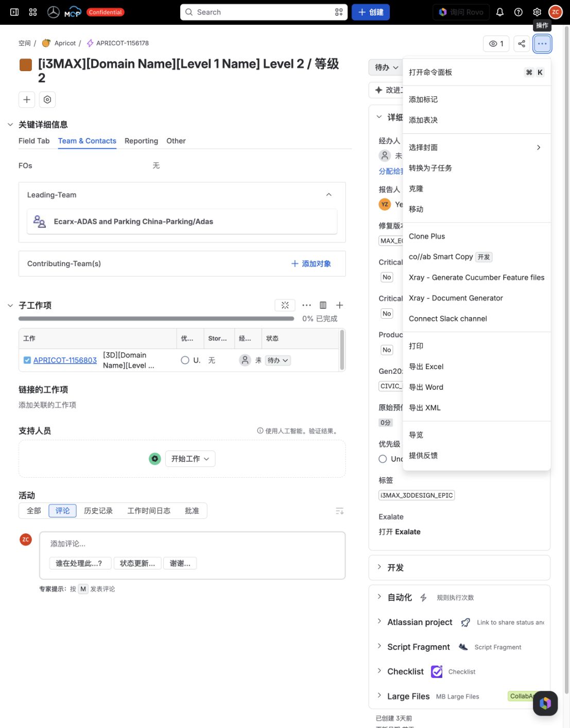Click the Mercedes MCP logo
Screen dimensions: 570x728
pyautogui.click(x=64, y=12)
